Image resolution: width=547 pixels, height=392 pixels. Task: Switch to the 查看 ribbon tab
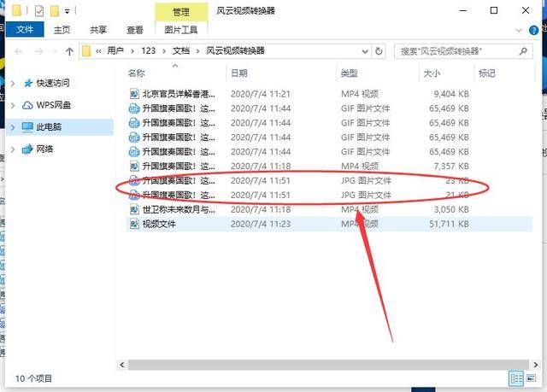coord(135,30)
